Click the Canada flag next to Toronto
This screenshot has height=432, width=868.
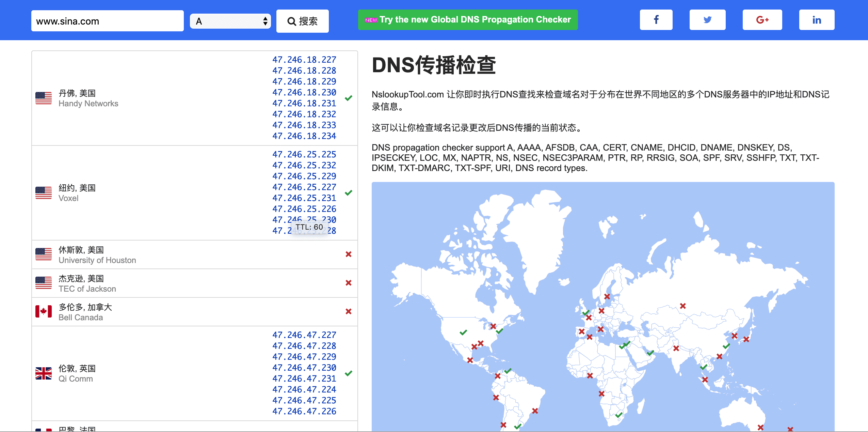(44, 312)
